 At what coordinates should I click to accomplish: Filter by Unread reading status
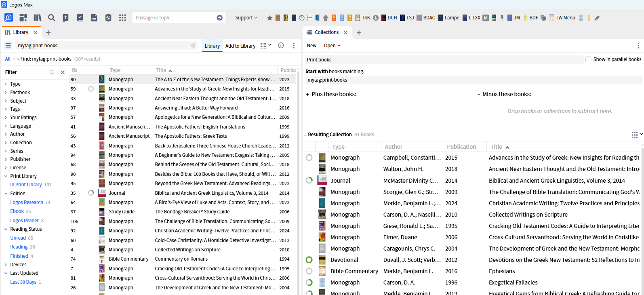click(18, 238)
